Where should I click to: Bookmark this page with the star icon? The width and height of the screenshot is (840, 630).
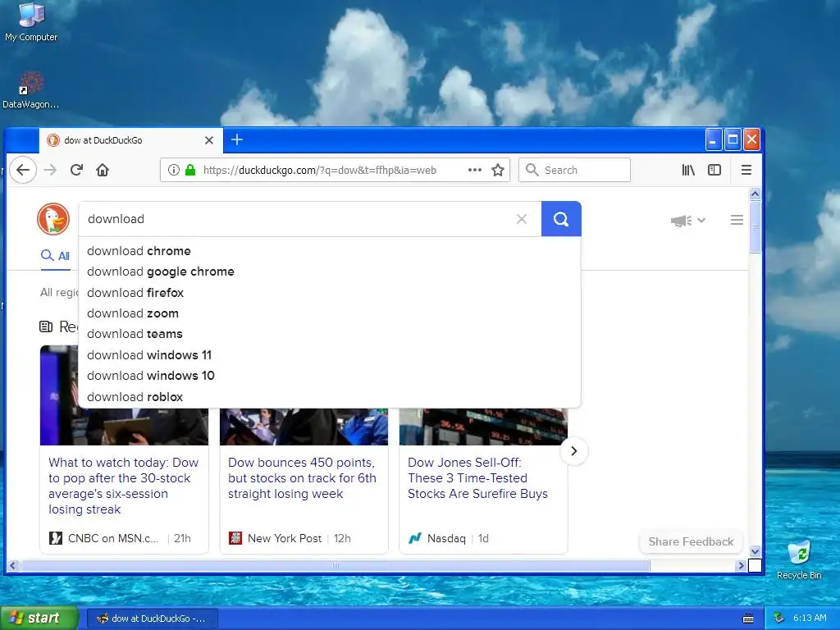tap(498, 170)
